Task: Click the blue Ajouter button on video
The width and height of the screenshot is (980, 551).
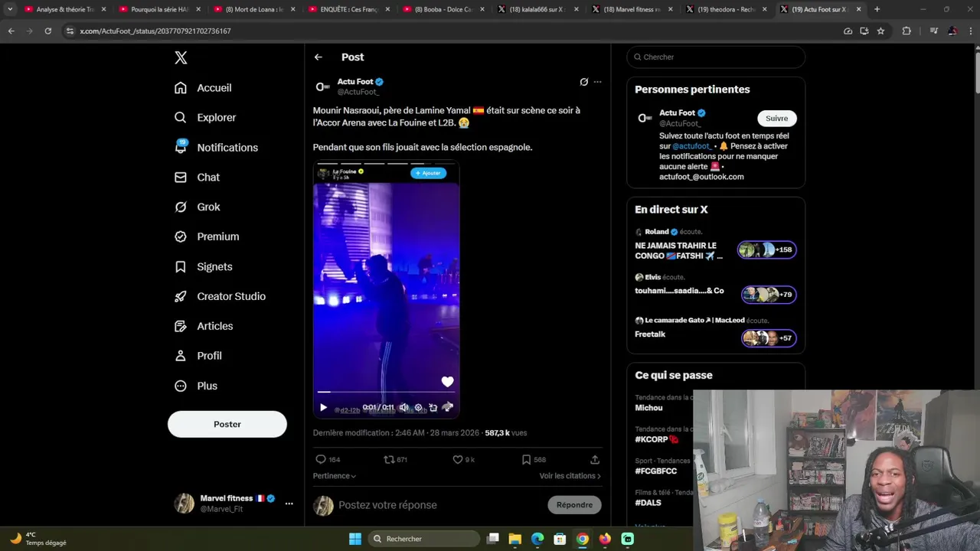Action: pos(428,173)
